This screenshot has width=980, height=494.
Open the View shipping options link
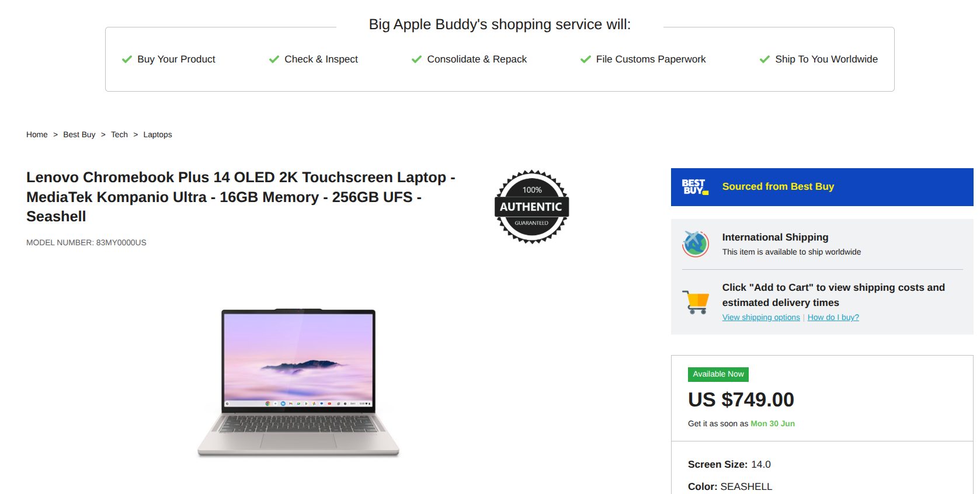(x=761, y=317)
